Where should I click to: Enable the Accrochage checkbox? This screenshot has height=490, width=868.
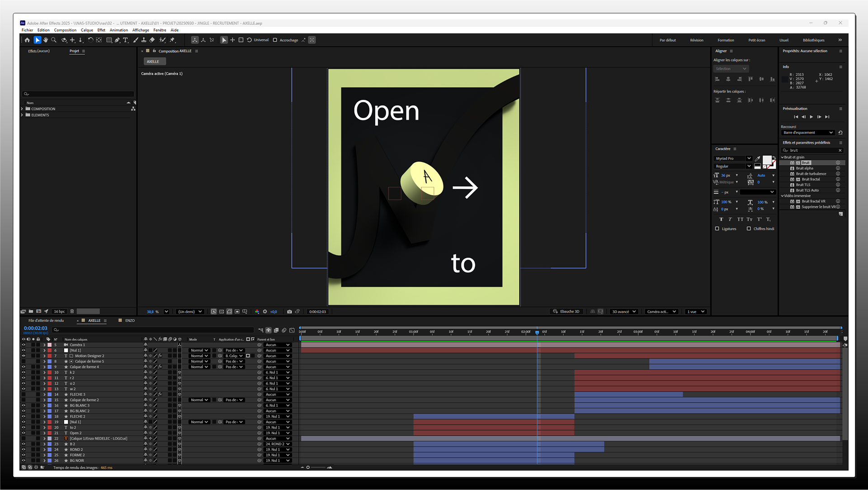[x=275, y=40]
